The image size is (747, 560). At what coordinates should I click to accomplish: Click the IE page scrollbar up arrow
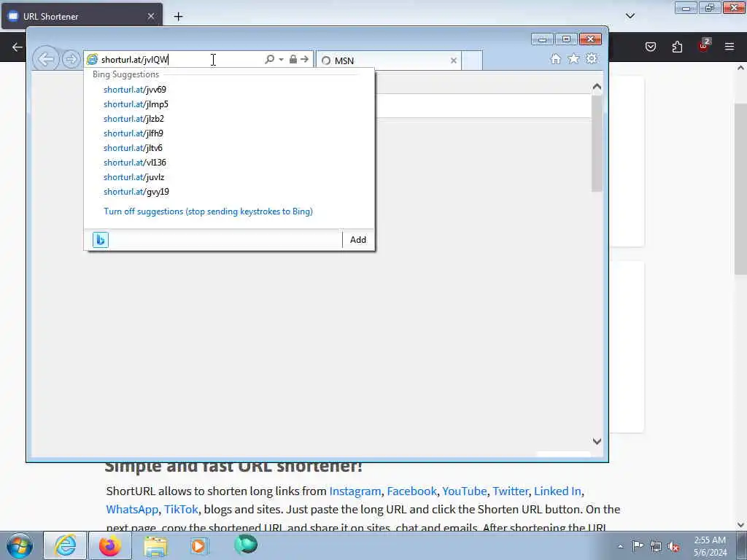[597, 87]
